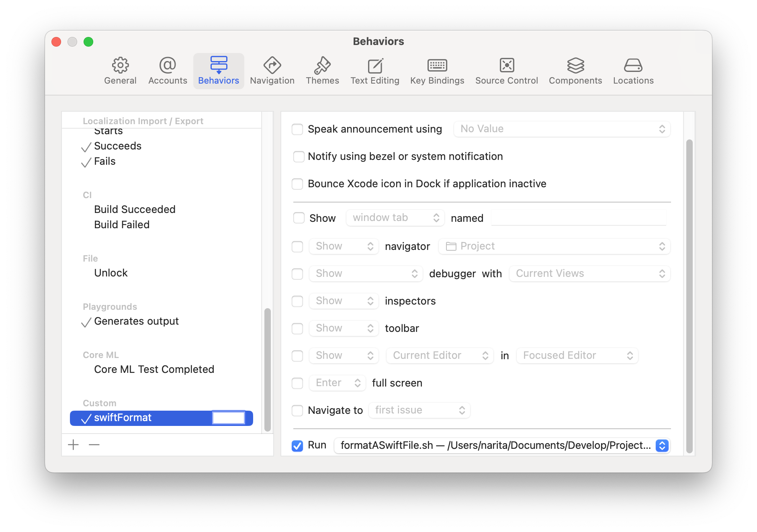This screenshot has width=757, height=532.
Task: Click the checkmark beside Succeeds
Action: point(86,147)
